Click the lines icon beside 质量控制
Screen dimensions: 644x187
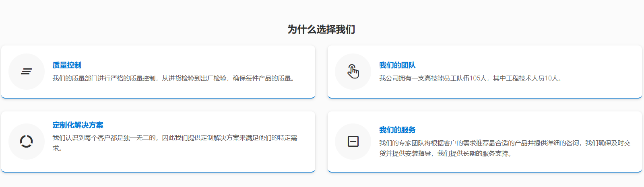[x=27, y=72]
